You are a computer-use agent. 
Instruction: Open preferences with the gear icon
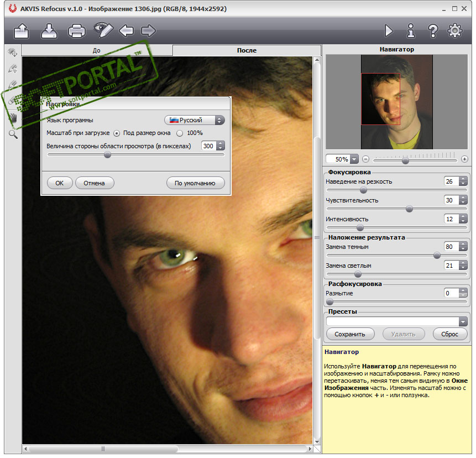(x=455, y=30)
